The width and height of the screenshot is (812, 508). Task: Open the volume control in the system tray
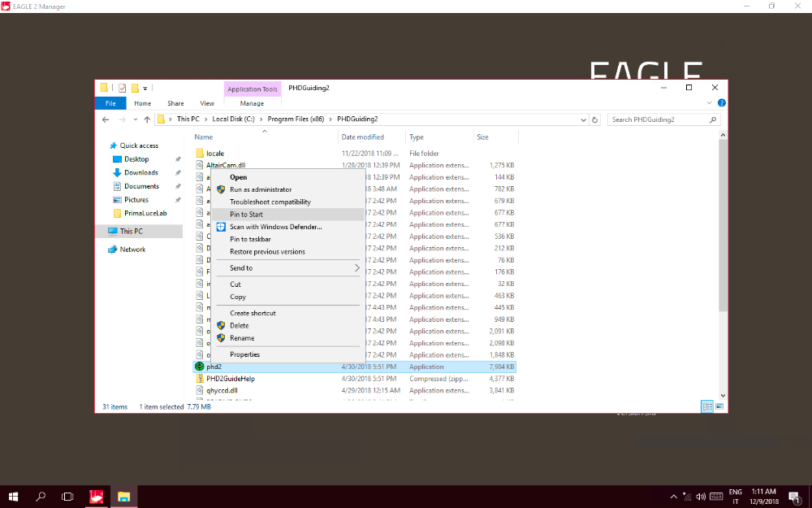point(701,497)
